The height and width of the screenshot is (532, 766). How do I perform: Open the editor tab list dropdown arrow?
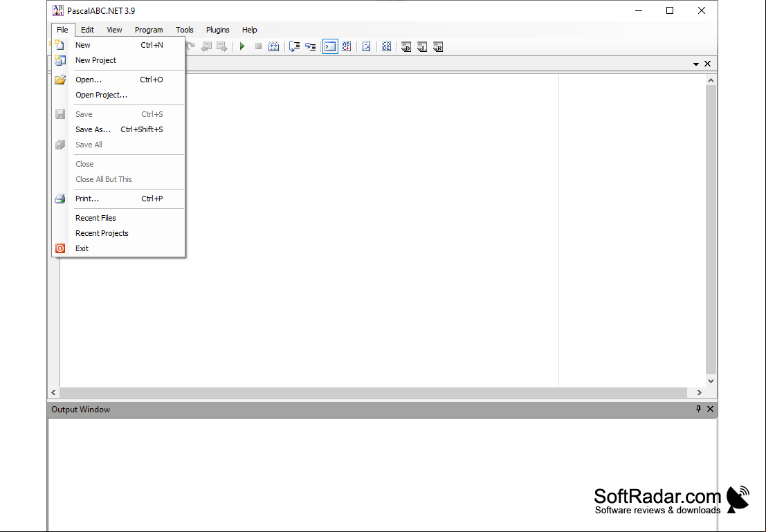696,64
